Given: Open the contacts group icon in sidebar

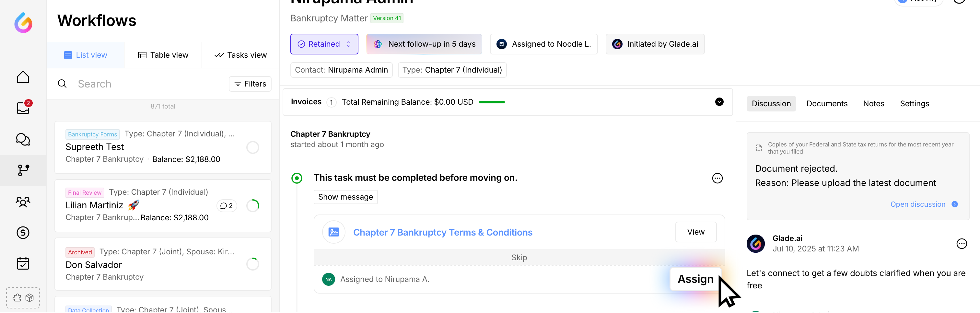Looking at the screenshot, I should (x=23, y=202).
